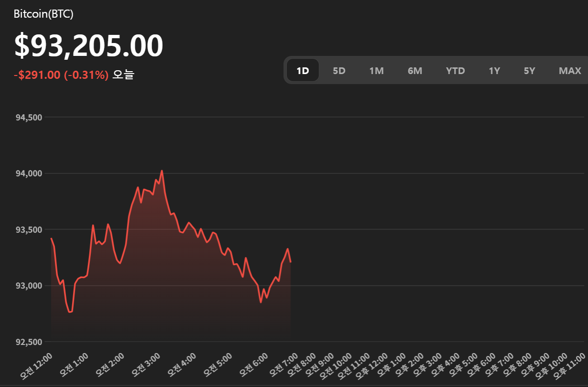This screenshot has height=387, width=588.
Task: Select the MAX time range tab
Action: pos(570,71)
